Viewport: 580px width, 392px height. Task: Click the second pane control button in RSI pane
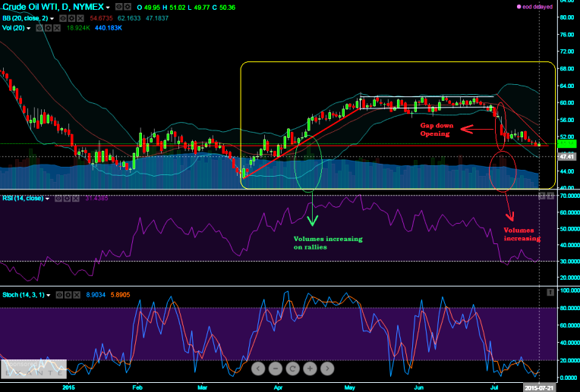551,196
